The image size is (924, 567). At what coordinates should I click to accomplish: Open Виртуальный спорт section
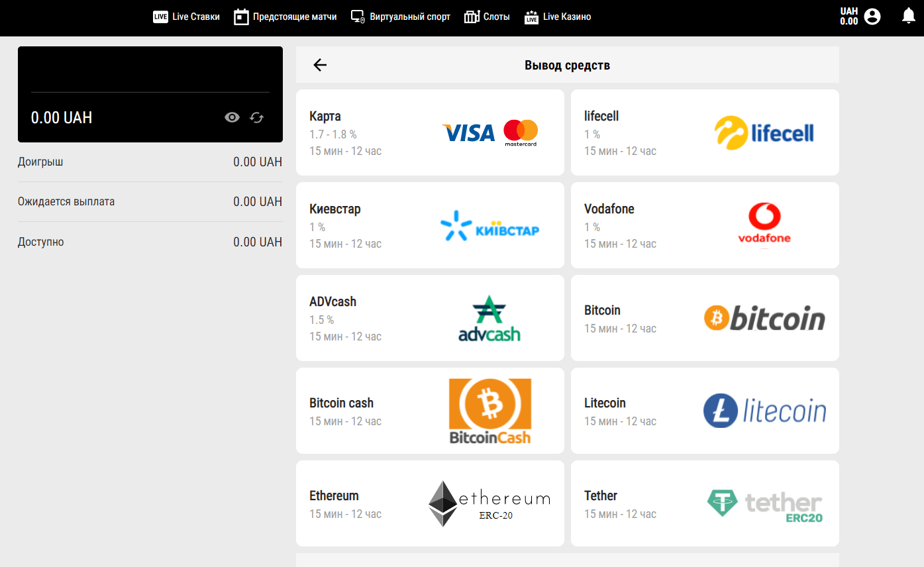pos(400,17)
